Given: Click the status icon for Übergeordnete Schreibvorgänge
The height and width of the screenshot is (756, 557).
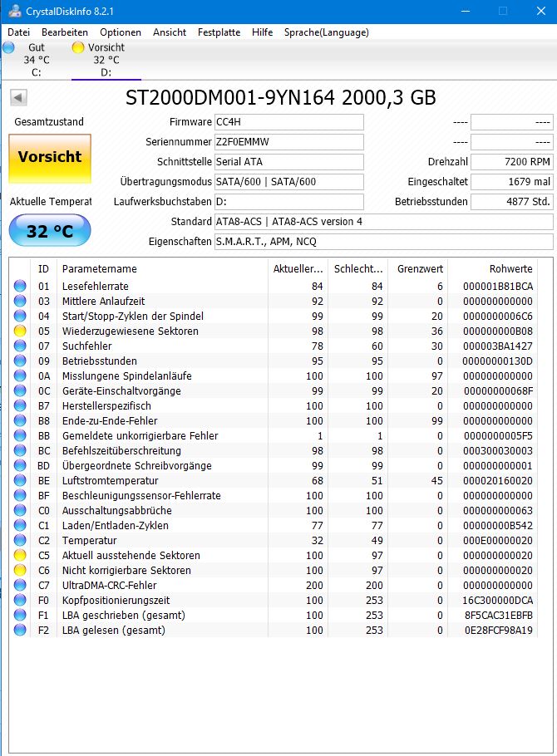Looking at the screenshot, I should tap(20, 465).
